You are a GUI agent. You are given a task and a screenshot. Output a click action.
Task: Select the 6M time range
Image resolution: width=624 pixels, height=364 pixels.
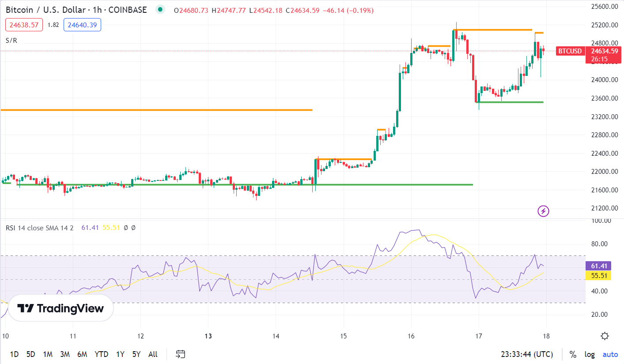82,354
